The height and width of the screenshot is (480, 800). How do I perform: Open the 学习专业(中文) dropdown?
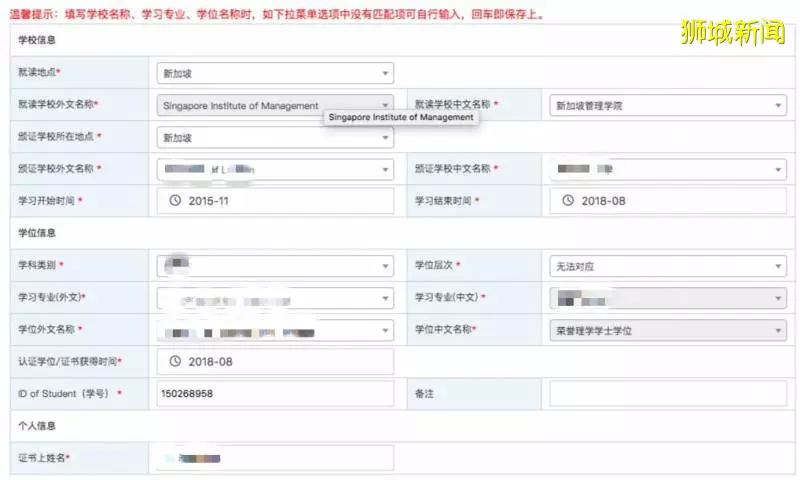668,298
